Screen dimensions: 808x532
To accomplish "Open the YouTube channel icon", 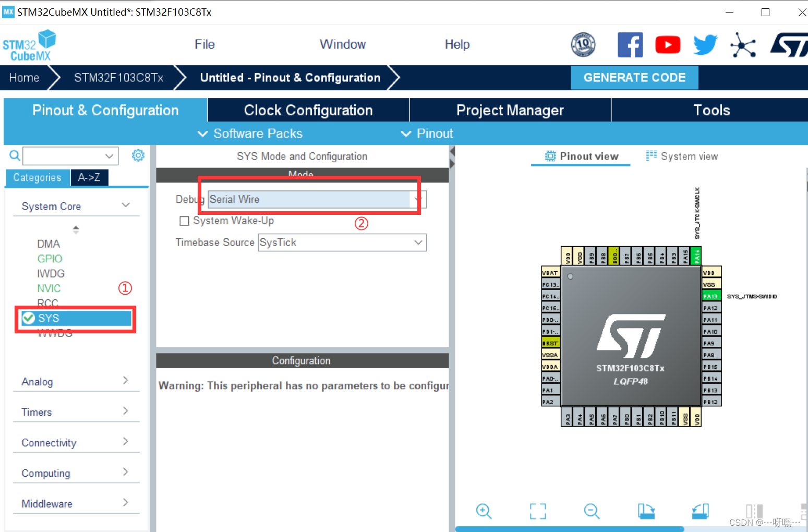I will tap(668, 45).
